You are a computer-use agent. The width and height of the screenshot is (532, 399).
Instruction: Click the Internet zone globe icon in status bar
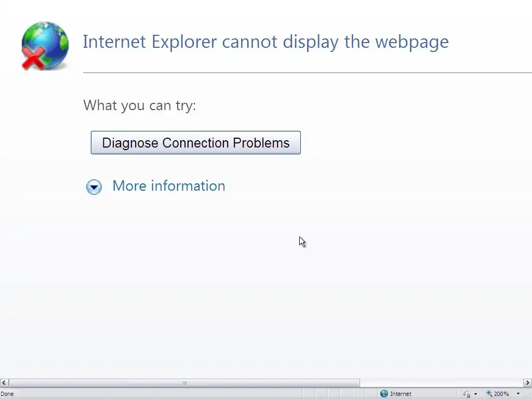click(x=384, y=394)
